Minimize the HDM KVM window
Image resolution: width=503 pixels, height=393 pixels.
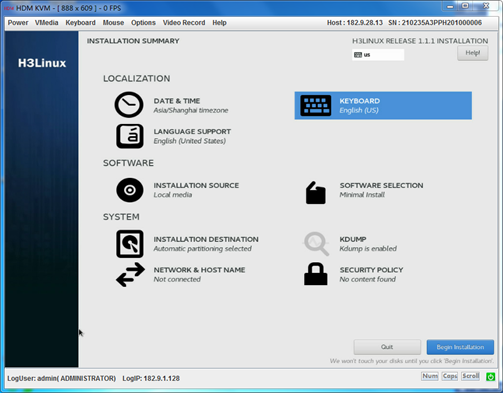coord(450,6)
